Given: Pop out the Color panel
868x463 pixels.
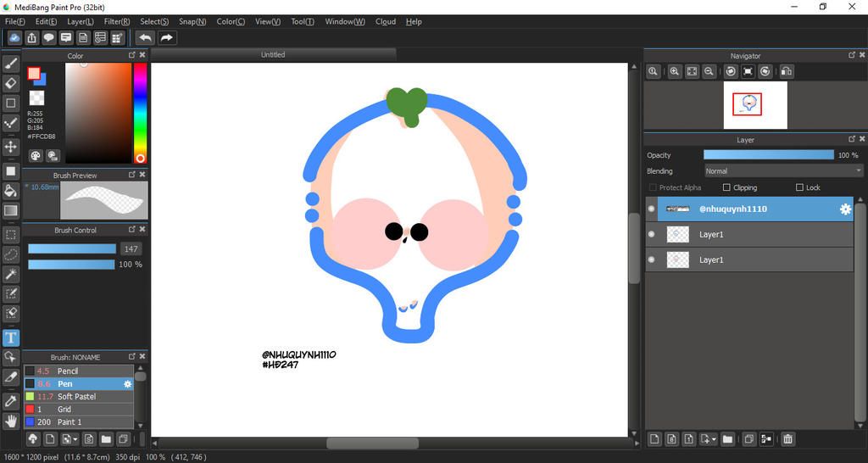Looking at the screenshot, I should (x=131, y=55).
